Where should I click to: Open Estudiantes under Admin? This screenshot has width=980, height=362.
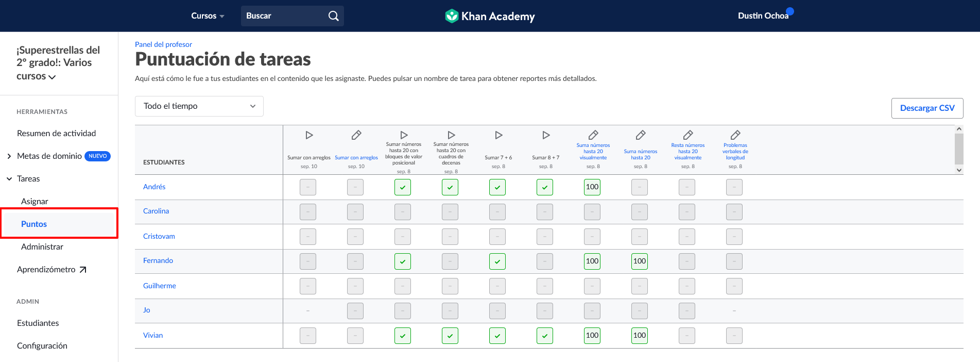38,323
